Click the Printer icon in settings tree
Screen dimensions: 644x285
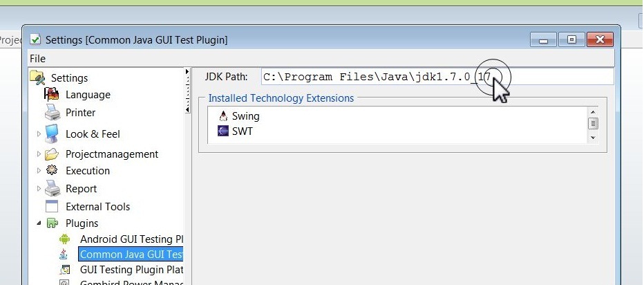coord(53,113)
